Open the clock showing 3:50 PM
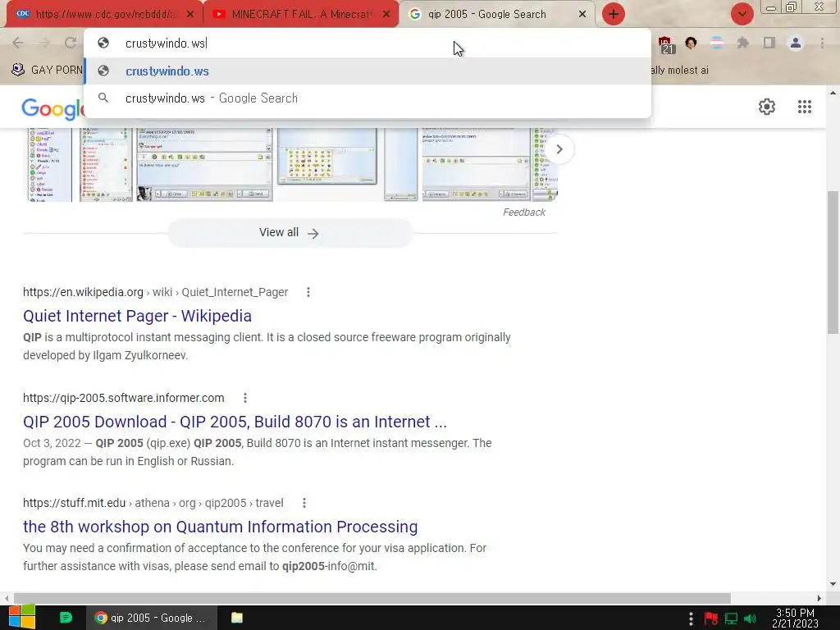The height and width of the screenshot is (630, 840). 795,618
